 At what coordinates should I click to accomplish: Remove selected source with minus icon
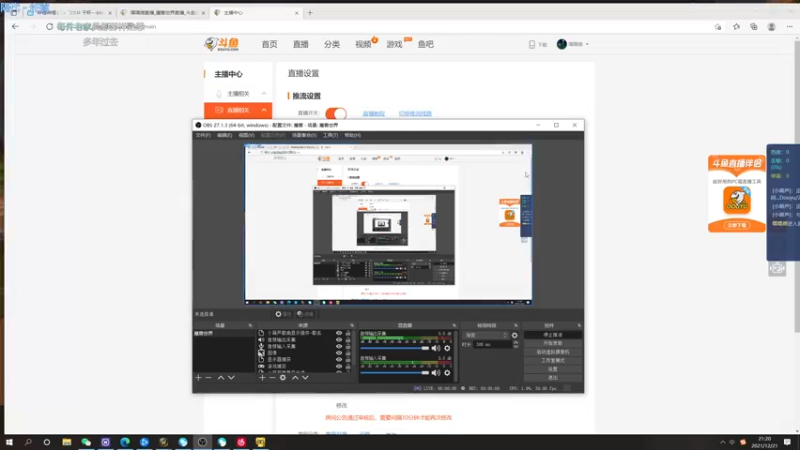point(272,378)
